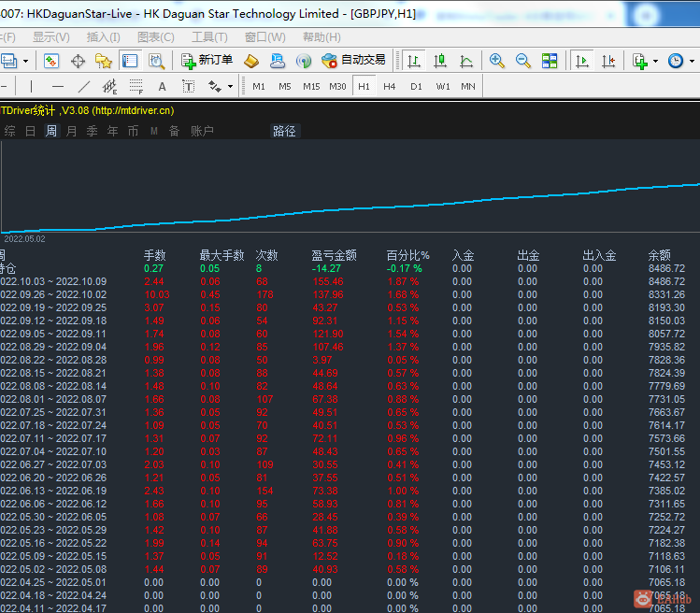Select the equidistant channel tool
700x613 pixels.
click(x=110, y=86)
